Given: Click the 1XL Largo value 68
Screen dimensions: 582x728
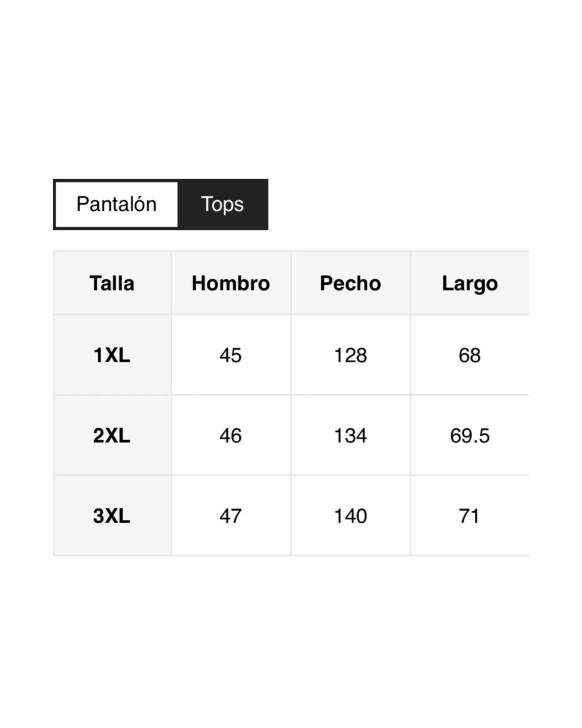Looking at the screenshot, I should pos(469,355).
